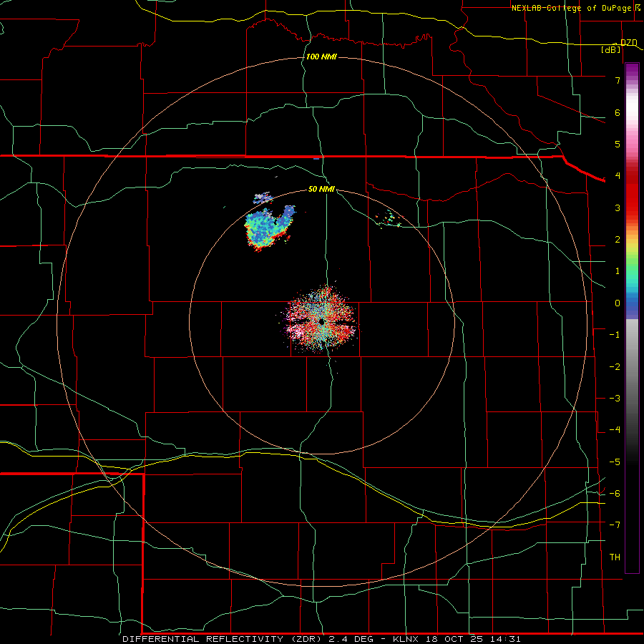Pick the blue band of the ZDR color bar

click(x=632, y=304)
